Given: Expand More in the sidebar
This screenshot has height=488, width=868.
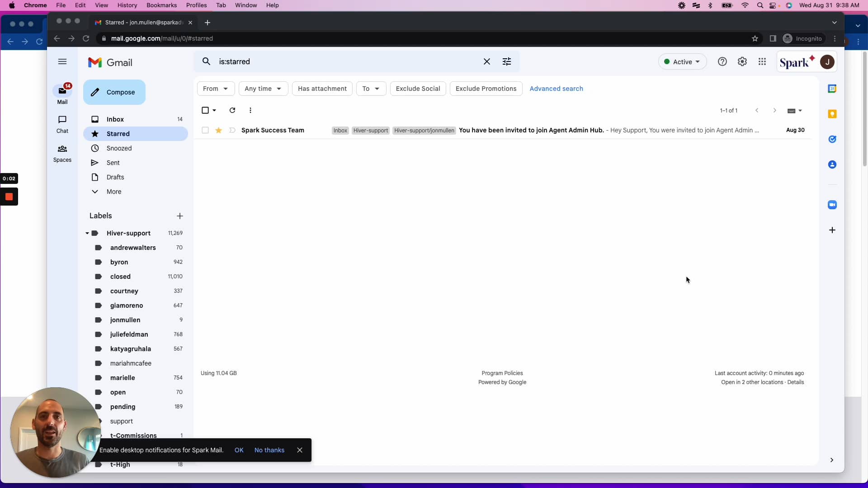Looking at the screenshot, I should [x=114, y=192].
